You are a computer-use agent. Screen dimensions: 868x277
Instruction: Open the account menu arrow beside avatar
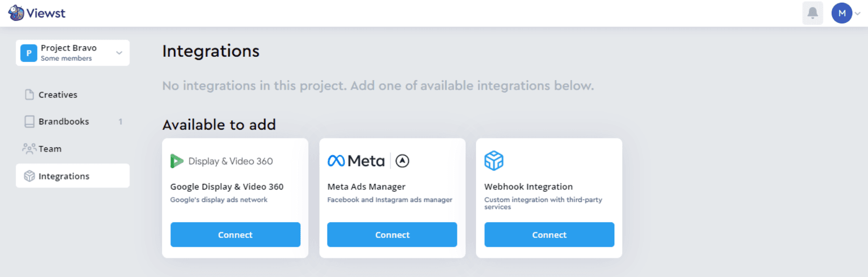(x=858, y=14)
